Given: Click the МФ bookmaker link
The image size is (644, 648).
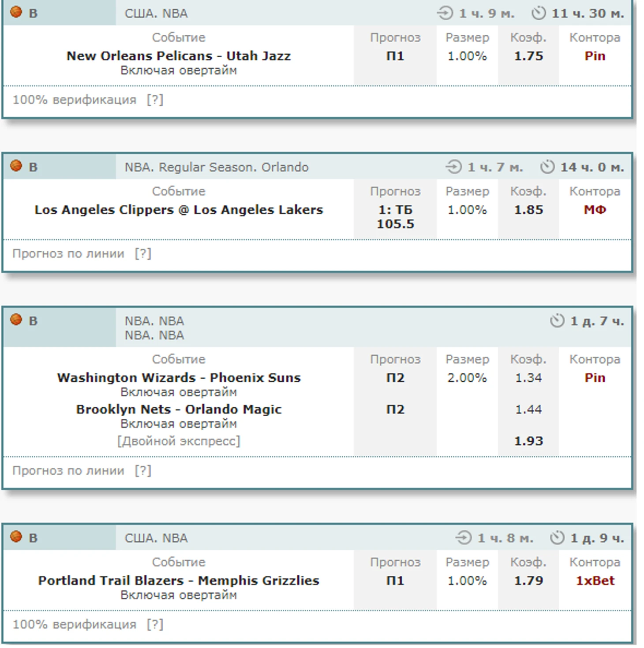Looking at the screenshot, I should pos(595,210).
